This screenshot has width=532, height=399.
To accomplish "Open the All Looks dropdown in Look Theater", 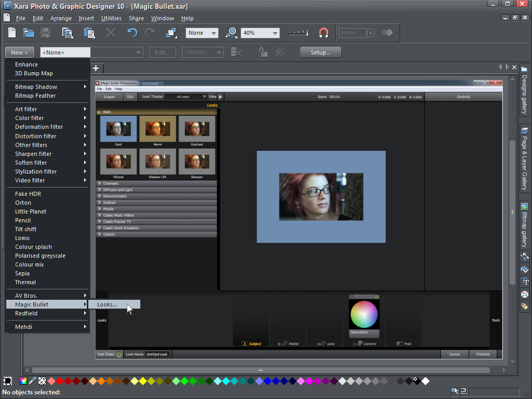I will pyautogui.click(x=185, y=97).
